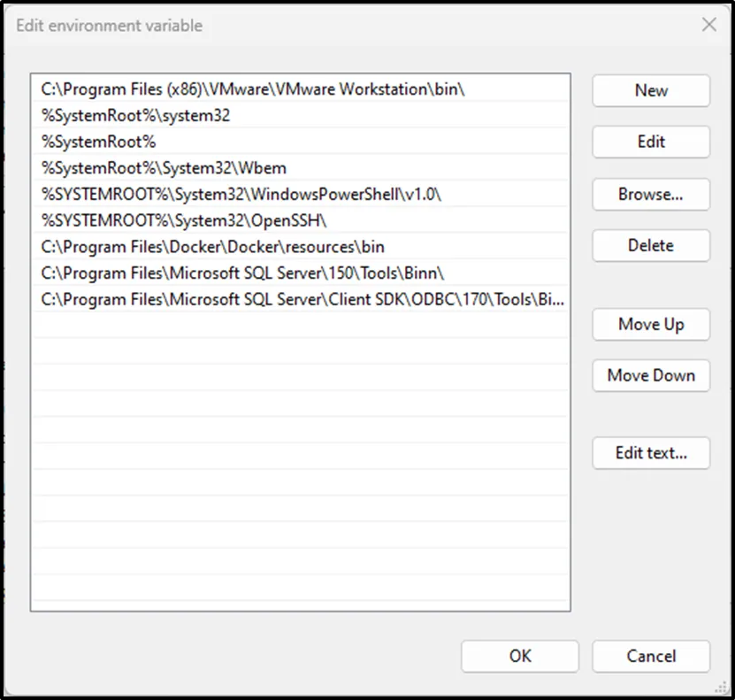Select the Docker resources bin path
Viewport: 735px width, 700px height.
[x=212, y=247]
